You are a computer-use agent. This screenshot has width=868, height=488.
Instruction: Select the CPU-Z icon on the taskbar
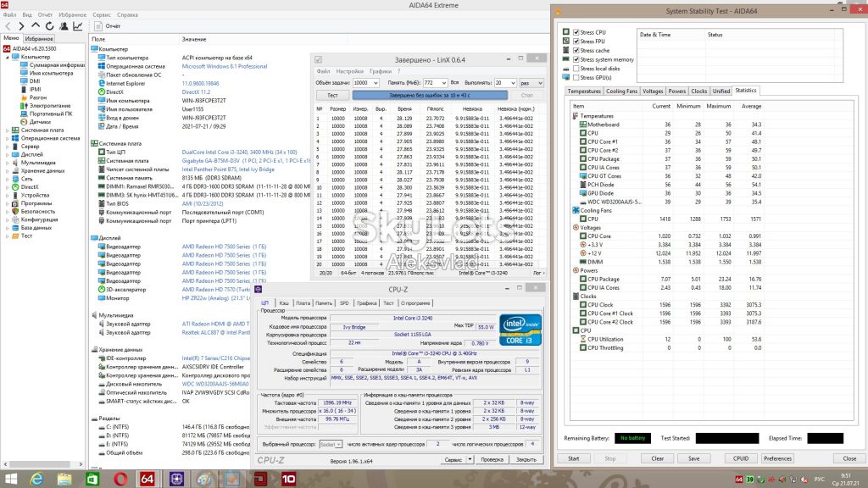tap(176, 479)
